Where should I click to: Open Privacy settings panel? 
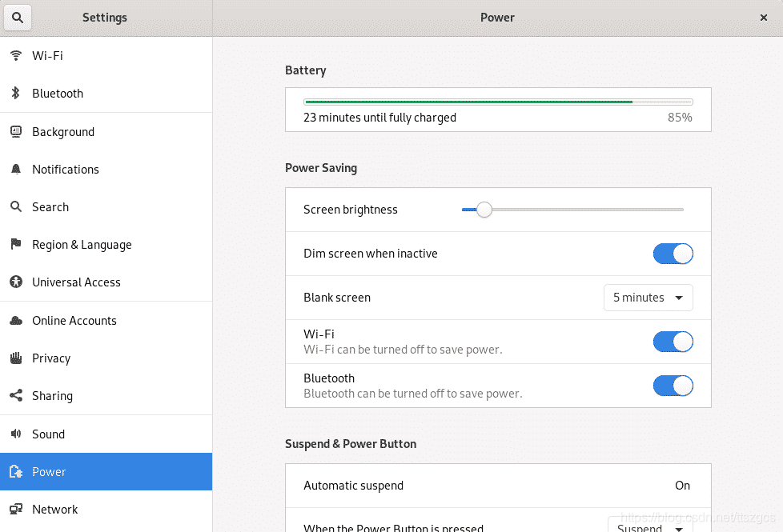(x=106, y=358)
